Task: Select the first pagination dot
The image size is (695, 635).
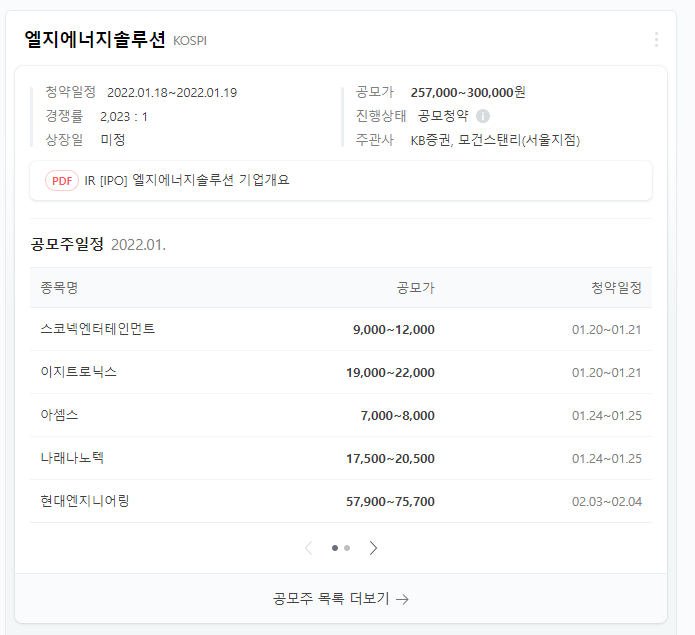Action: tap(335, 548)
